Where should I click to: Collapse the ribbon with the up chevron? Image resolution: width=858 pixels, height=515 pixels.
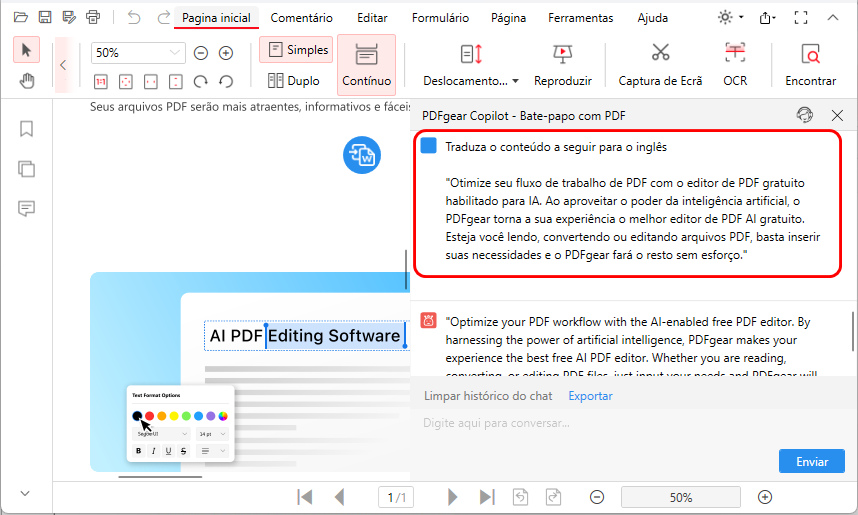[x=833, y=18]
